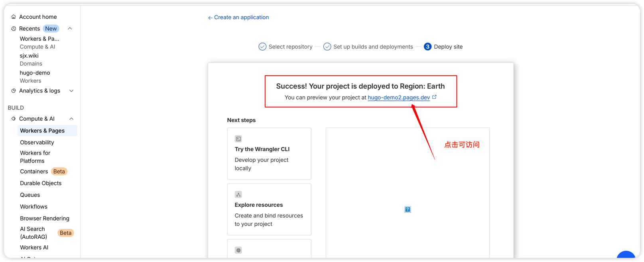Collapse the Recents section chevron
The image size is (644, 262).
pyautogui.click(x=70, y=29)
